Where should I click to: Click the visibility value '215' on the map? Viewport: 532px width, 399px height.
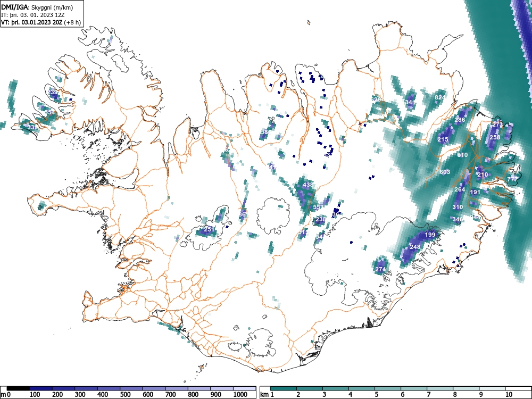[443, 139]
